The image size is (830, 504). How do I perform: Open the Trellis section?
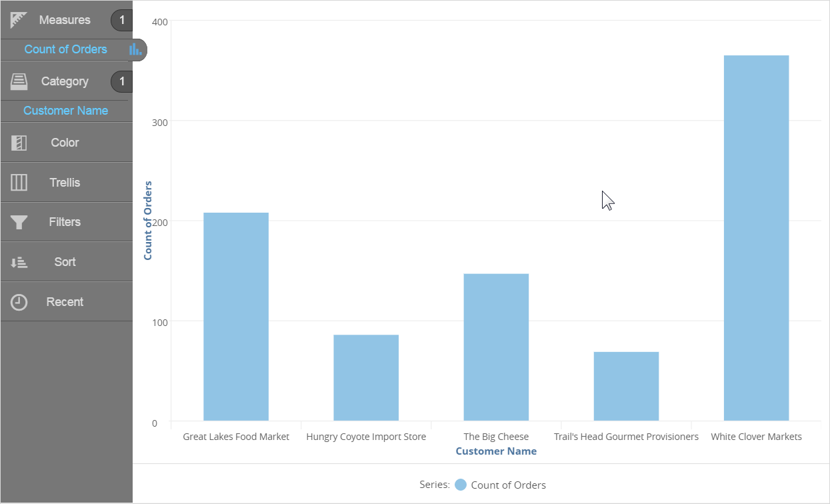tap(65, 183)
